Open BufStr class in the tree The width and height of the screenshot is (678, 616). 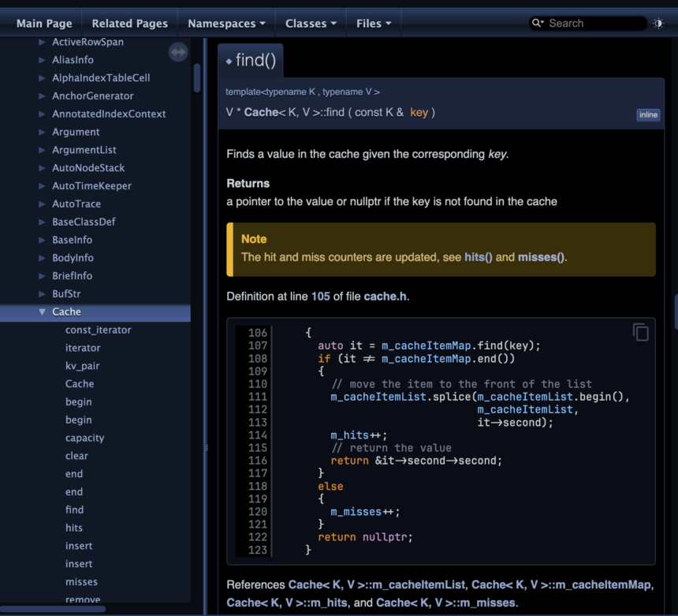66,293
